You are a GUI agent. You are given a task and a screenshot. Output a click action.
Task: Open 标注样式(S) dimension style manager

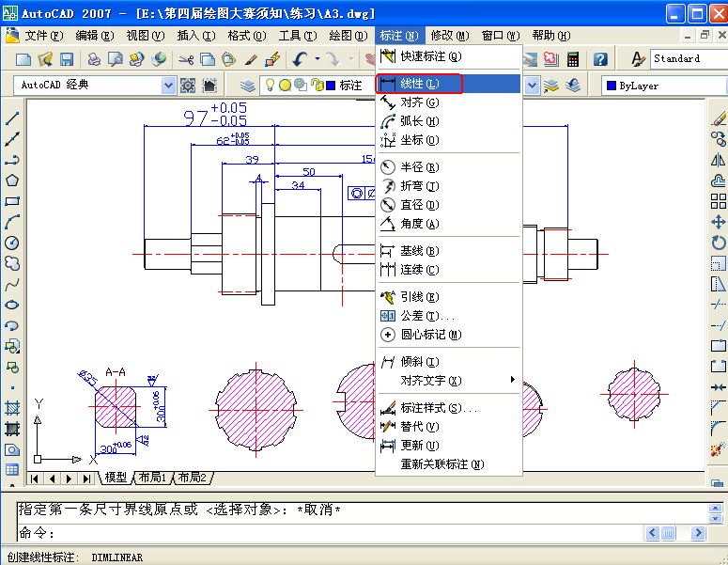448,408
